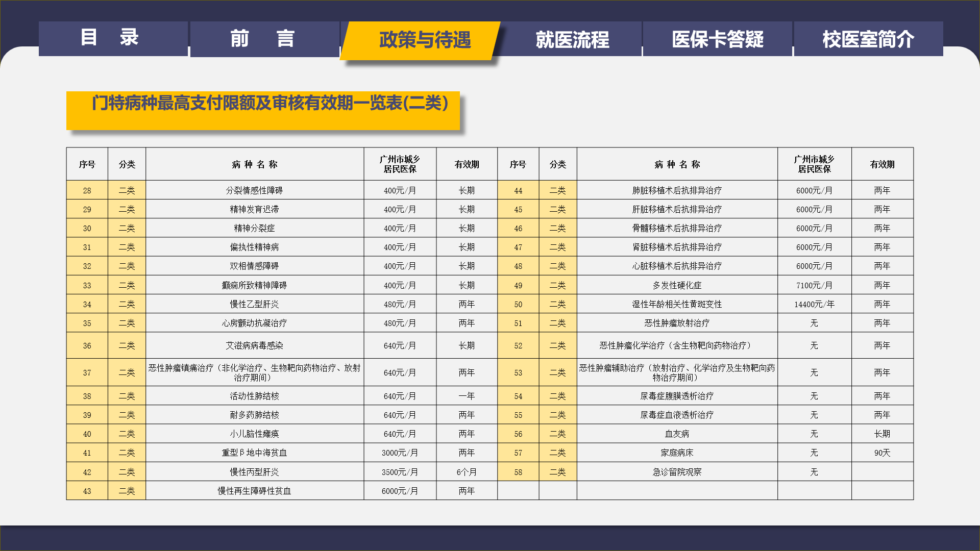Click the cell 恶性肿瘤放射治疗
Image resolution: width=980 pixels, height=551 pixels.
pyautogui.click(x=677, y=323)
